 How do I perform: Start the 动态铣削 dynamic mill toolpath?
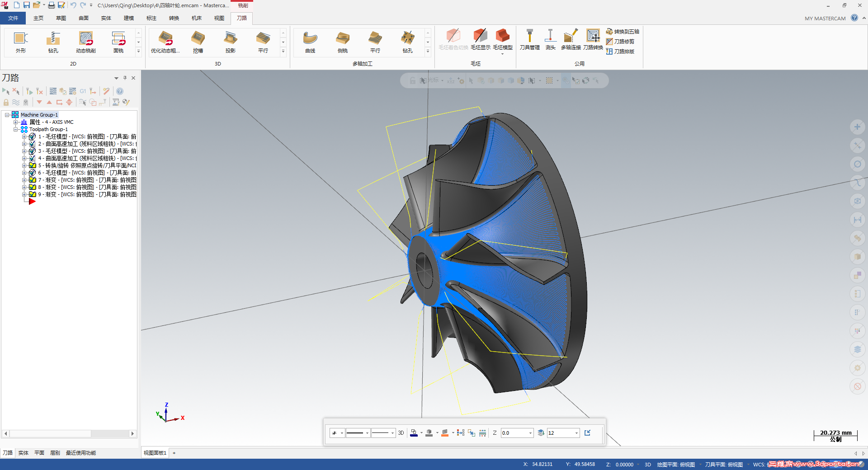(x=86, y=42)
